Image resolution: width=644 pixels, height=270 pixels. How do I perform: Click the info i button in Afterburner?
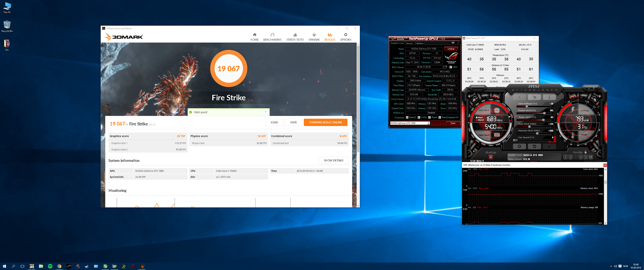pyautogui.click(x=549, y=97)
